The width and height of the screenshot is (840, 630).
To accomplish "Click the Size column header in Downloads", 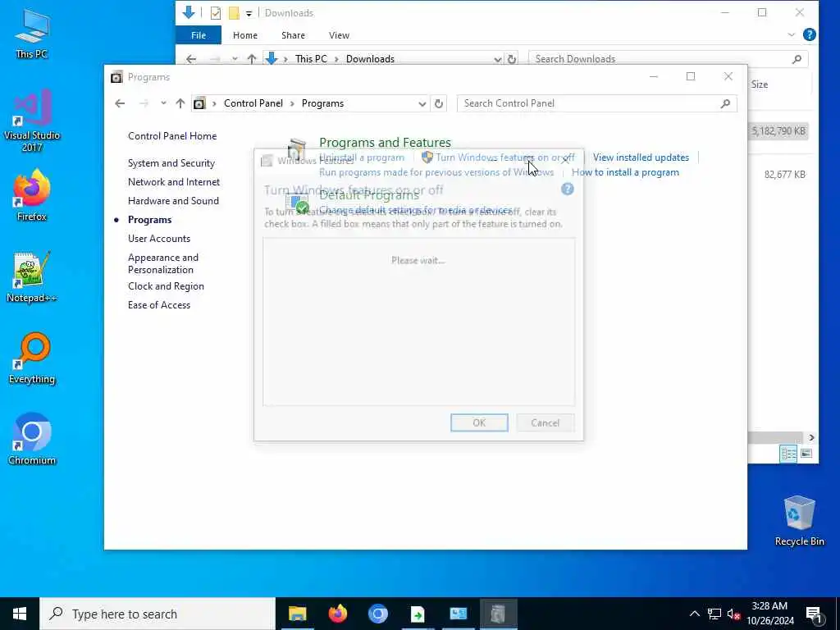I will (x=759, y=84).
